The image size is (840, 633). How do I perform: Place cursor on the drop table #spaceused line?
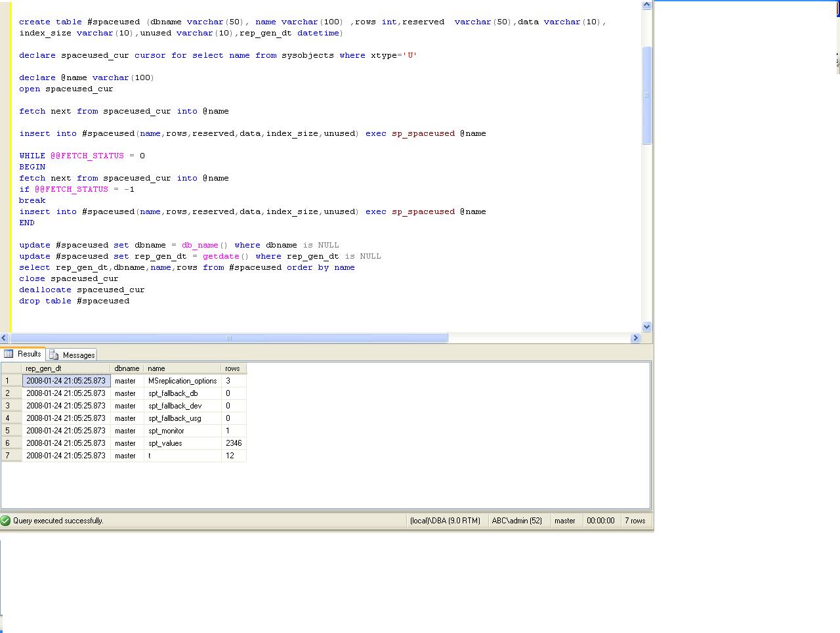[x=74, y=301]
